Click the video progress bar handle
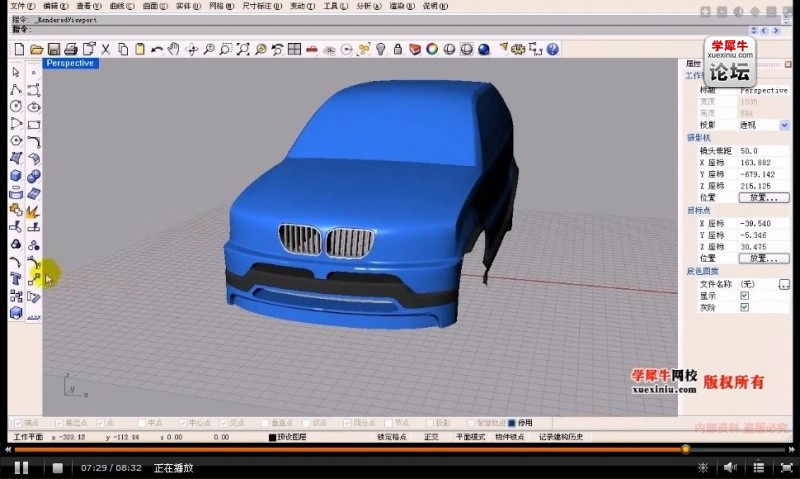The width and height of the screenshot is (800, 479). tap(685, 449)
